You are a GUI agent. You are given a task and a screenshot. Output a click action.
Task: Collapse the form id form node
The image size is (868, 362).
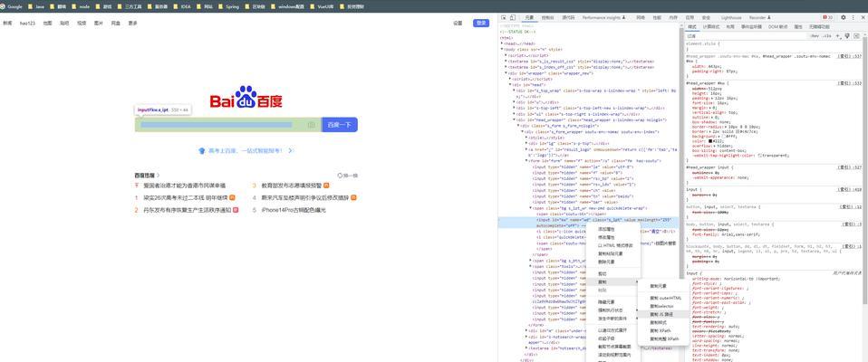tap(528, 161)
